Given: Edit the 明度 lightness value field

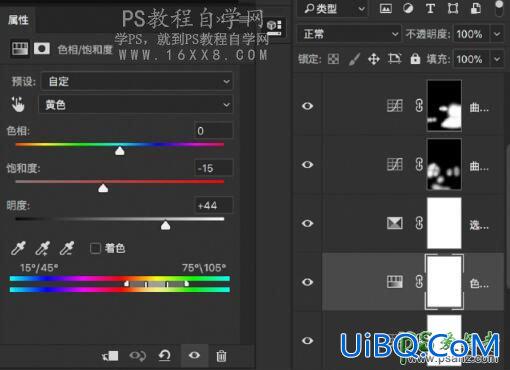Looking at the screenshot, I should 213,205.
